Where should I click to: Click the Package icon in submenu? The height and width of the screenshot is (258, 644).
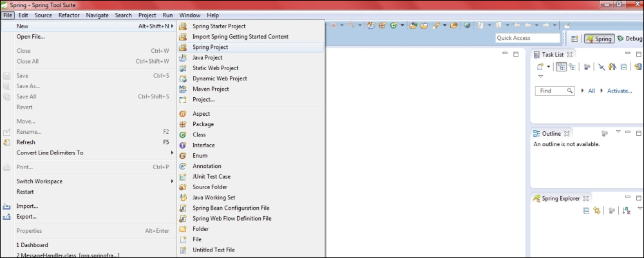point(183,124)
